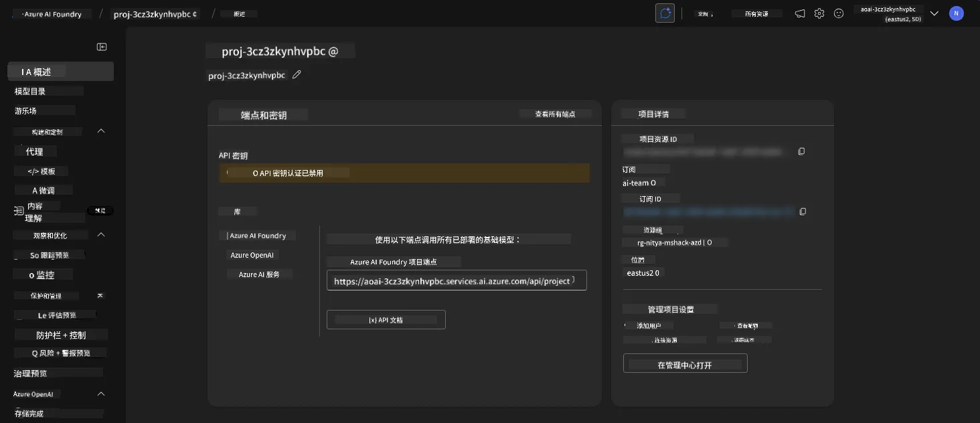The height and width of the screenshot is (423, 980).
Task: Open the Copilot chat icon in header
Action: tap(665, 13)
